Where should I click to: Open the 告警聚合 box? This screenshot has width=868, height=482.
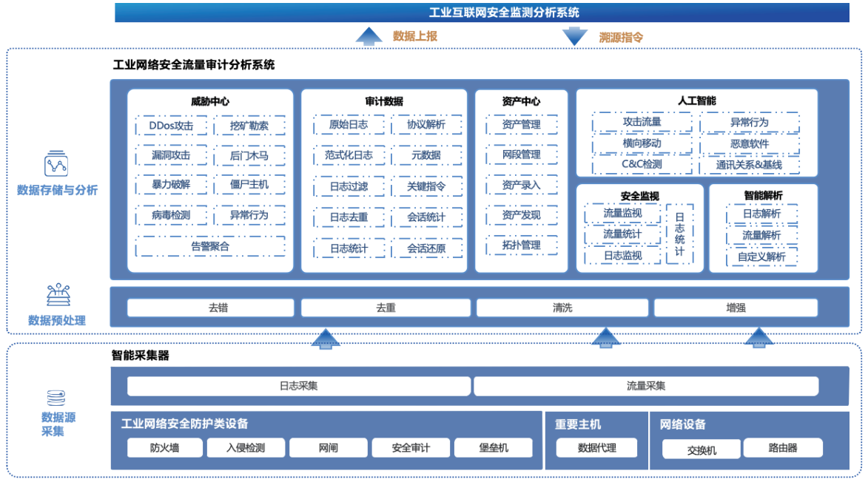click(x=210, y=247)
